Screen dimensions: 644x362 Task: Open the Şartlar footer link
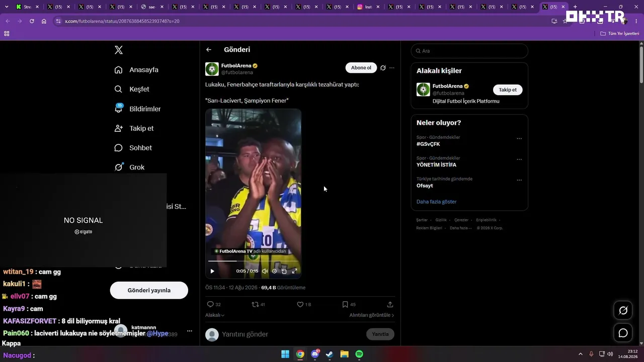pyautogui.click(x=422, y=220)
